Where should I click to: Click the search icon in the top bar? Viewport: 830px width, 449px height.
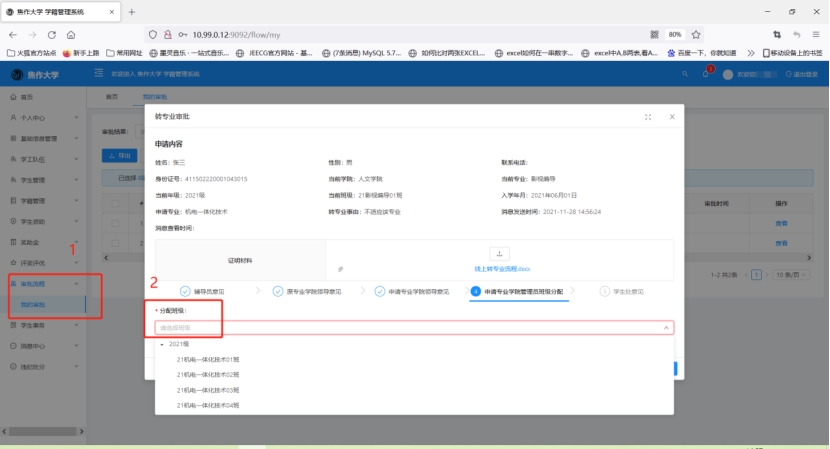tap(684, 74)
